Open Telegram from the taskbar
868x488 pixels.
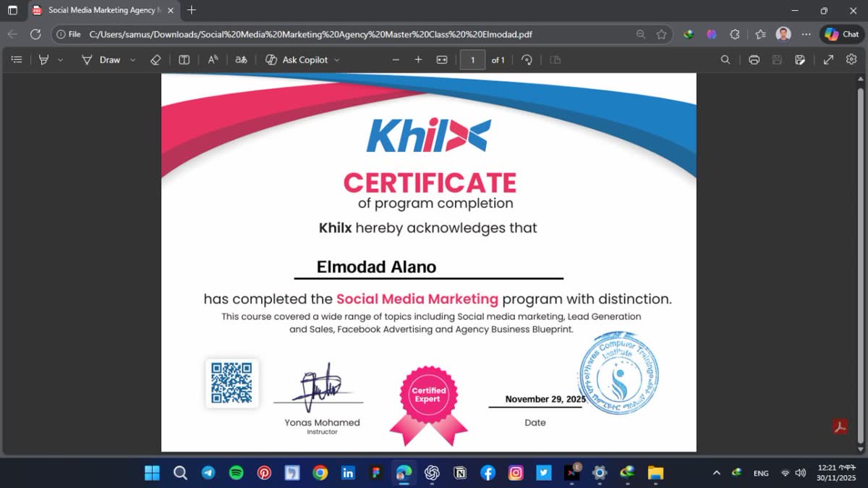[x=208, y=473]
